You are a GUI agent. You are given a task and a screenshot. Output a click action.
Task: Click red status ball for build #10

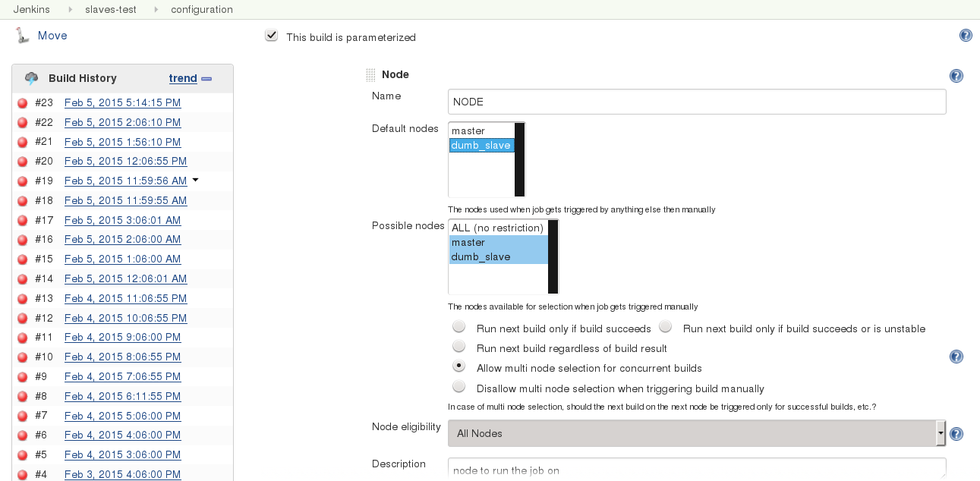22,357
